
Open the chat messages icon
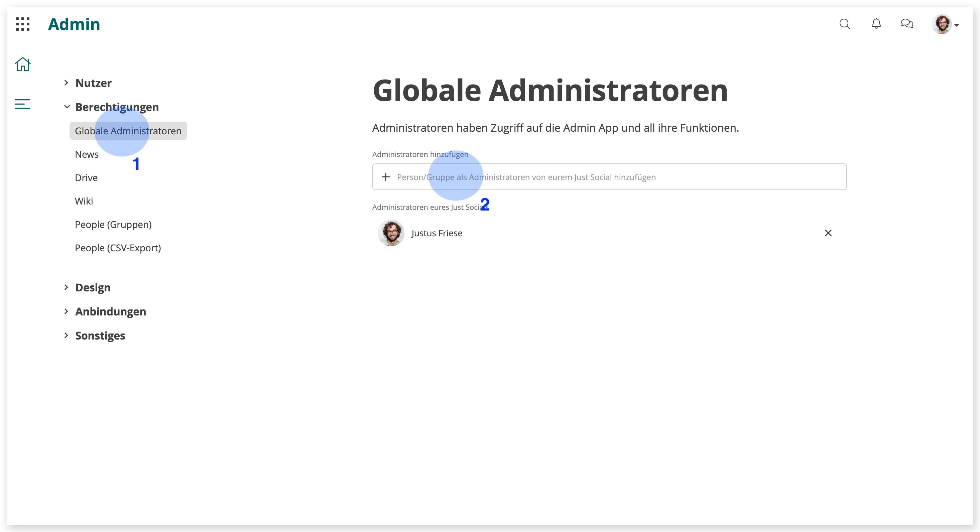(x=907, y=24)
